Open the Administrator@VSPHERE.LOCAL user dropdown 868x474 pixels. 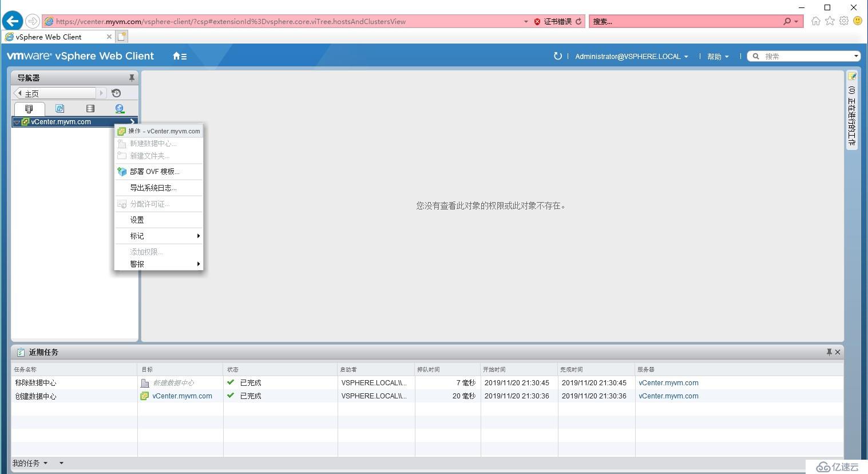[x=632, y=56]
